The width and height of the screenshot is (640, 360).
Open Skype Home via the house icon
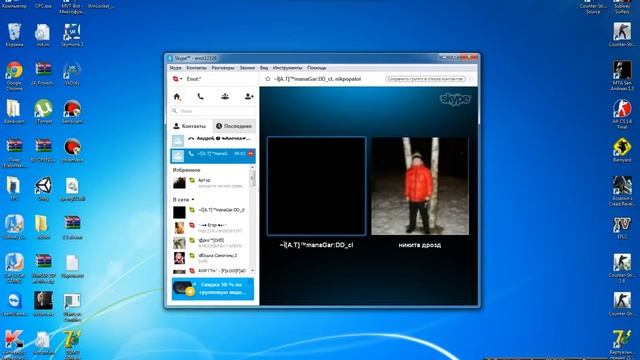(x=177, y=97)
